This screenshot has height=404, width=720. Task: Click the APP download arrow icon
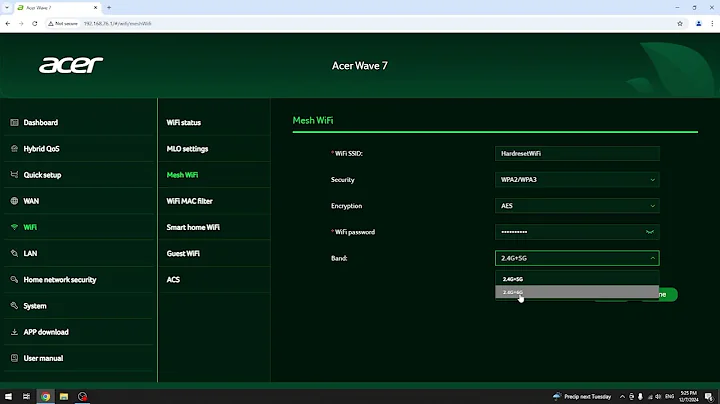(x=14, y=332)
